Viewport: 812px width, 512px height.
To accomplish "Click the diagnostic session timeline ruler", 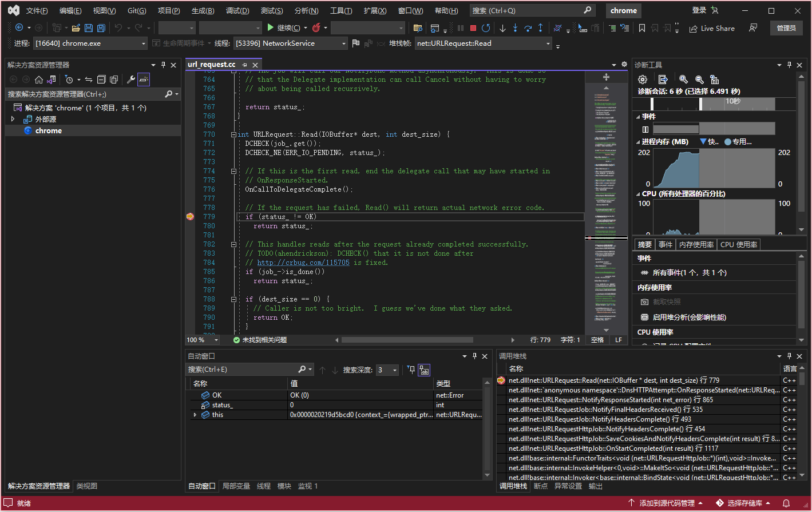I will click(x=714, y=103).
